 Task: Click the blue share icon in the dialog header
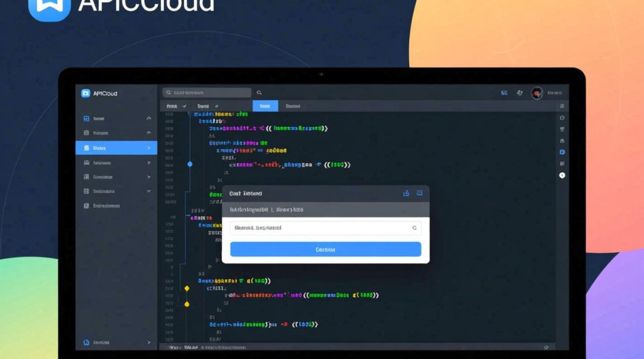tap(406, 193)
